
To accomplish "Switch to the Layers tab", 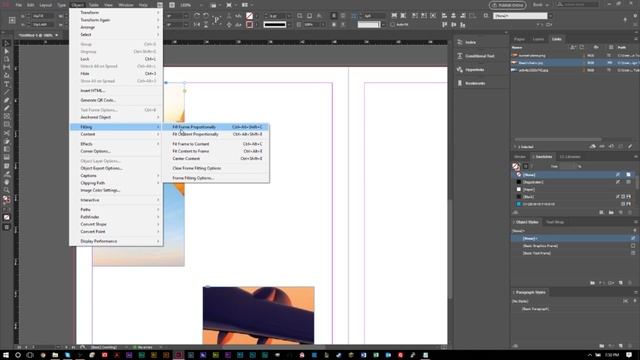I will point(538,39).
